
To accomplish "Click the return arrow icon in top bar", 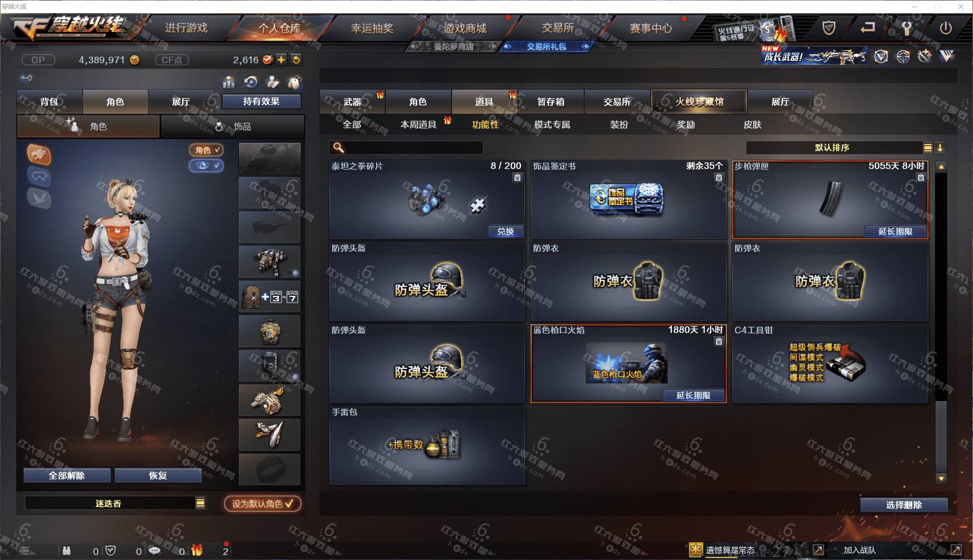I will pyautogui.click(x=867, y=28).
